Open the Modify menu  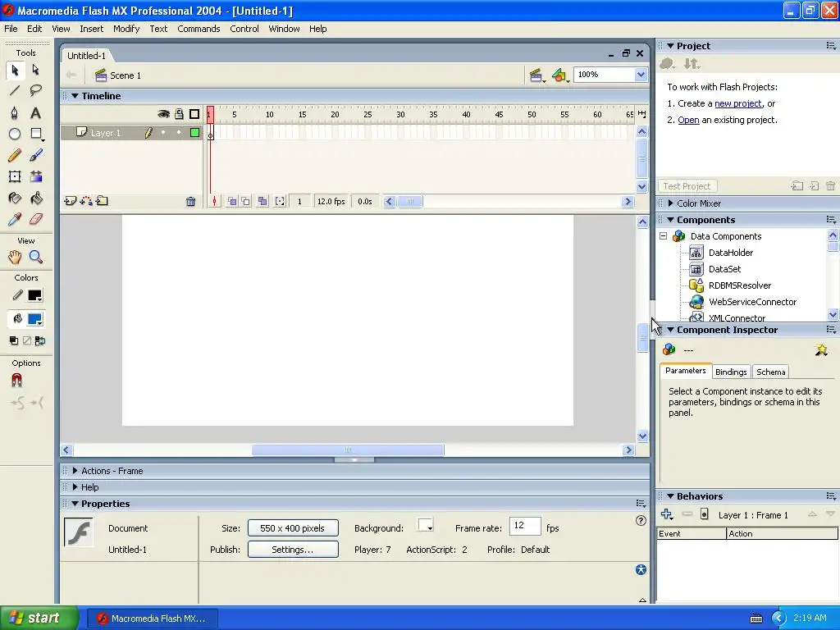pos(126,29)
